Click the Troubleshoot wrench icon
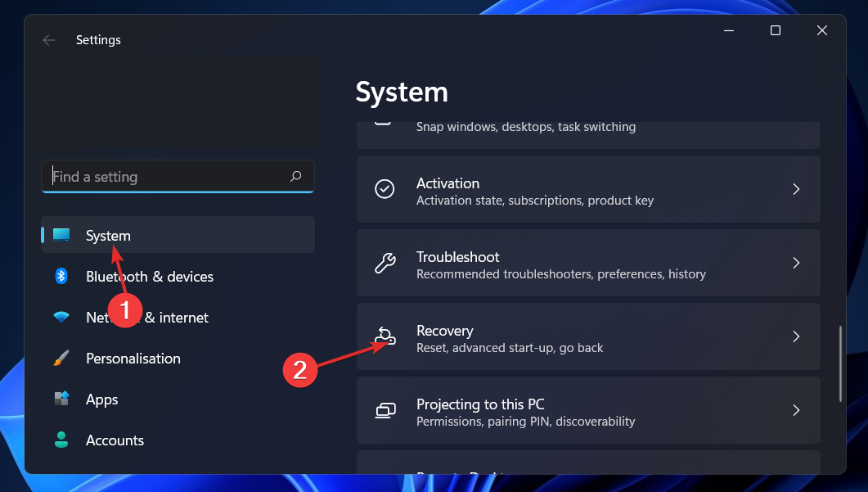The image size is (868, 492). [x=385, y=263]
